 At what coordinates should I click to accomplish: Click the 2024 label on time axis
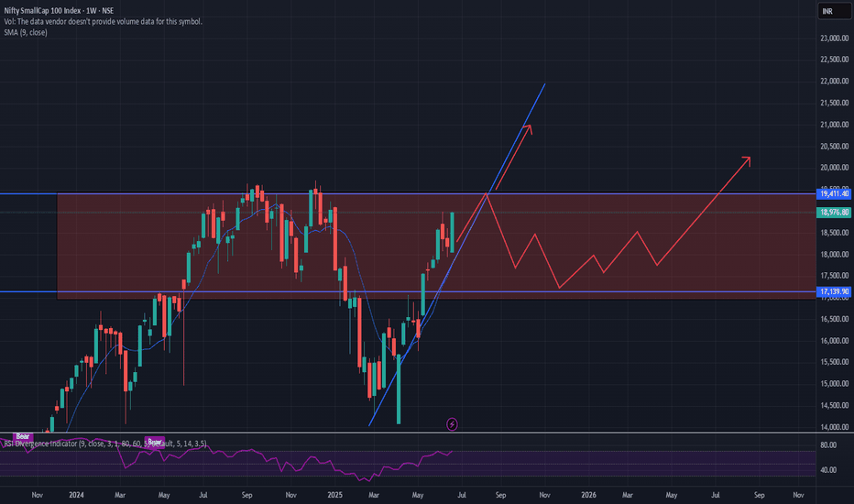[x=76, y=495]
